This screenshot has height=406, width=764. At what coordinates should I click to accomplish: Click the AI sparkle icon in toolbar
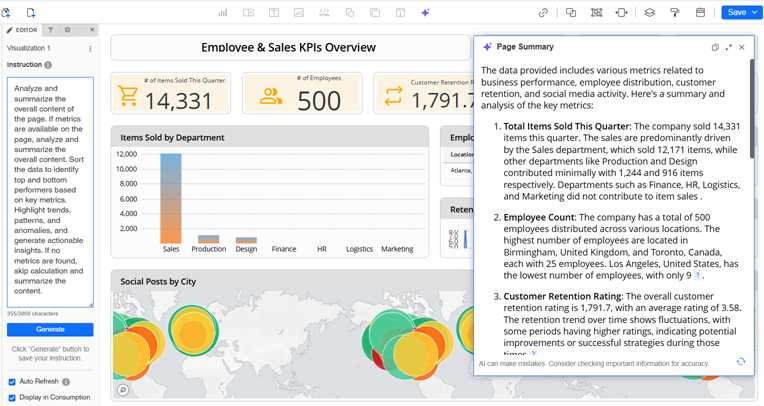pyautogui.click(x=425, y=13)
